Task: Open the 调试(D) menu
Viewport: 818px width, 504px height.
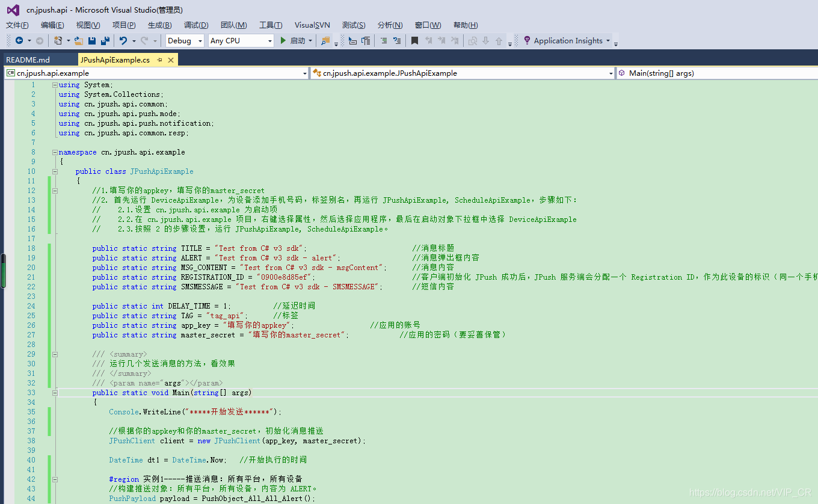Action: (196, 25)
